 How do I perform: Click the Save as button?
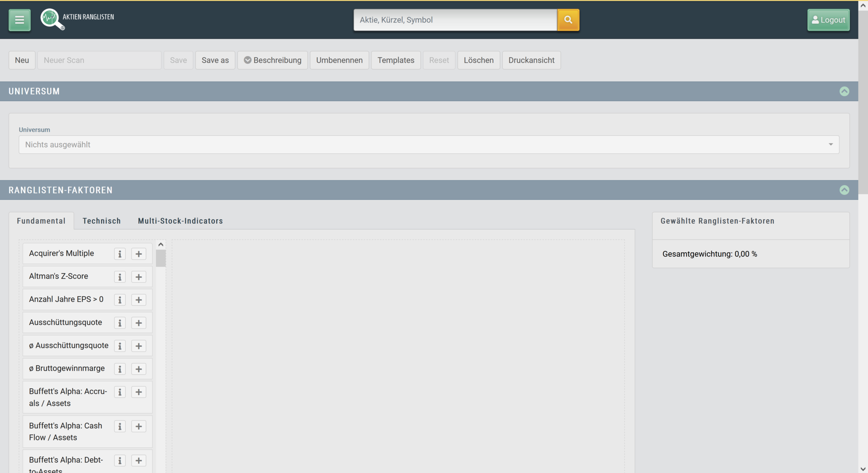point(215,60)
